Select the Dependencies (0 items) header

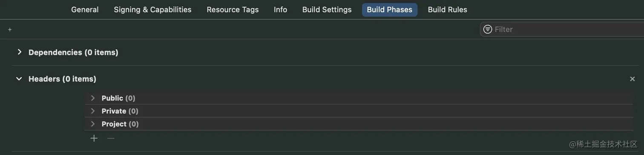(x=73, y=52)
